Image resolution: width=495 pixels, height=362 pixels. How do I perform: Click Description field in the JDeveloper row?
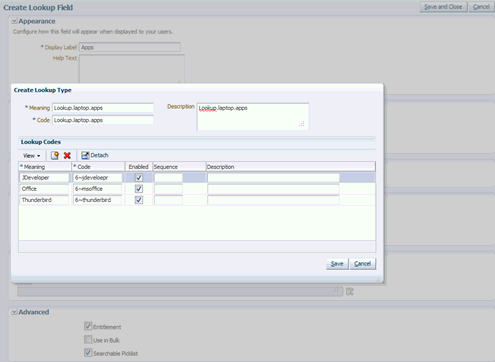tap(273, 178)
